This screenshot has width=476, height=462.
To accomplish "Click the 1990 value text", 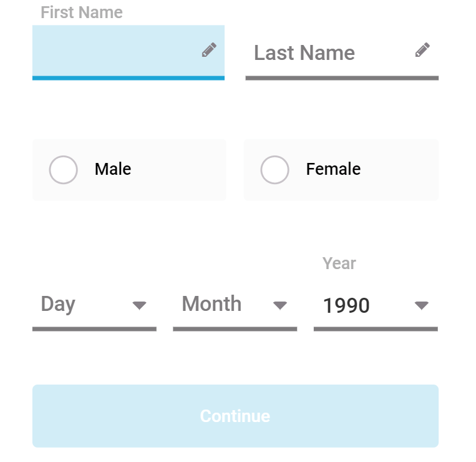I will (x=346, y=305).
